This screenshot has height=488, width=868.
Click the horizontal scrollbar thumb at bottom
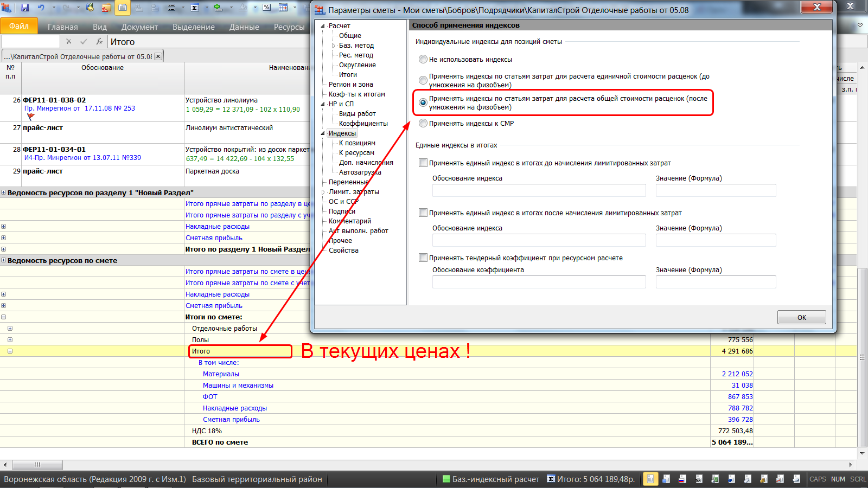pos(37,465)
